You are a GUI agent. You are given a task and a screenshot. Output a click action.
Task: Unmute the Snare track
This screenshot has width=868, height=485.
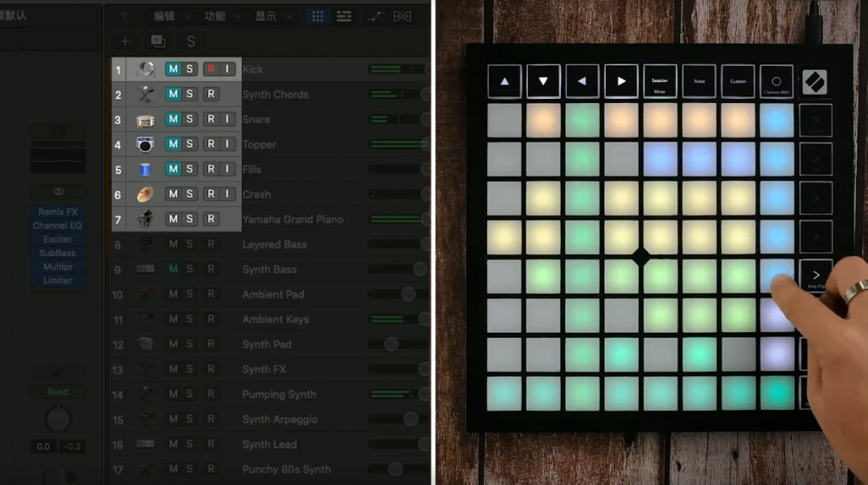tap(173, 119)
